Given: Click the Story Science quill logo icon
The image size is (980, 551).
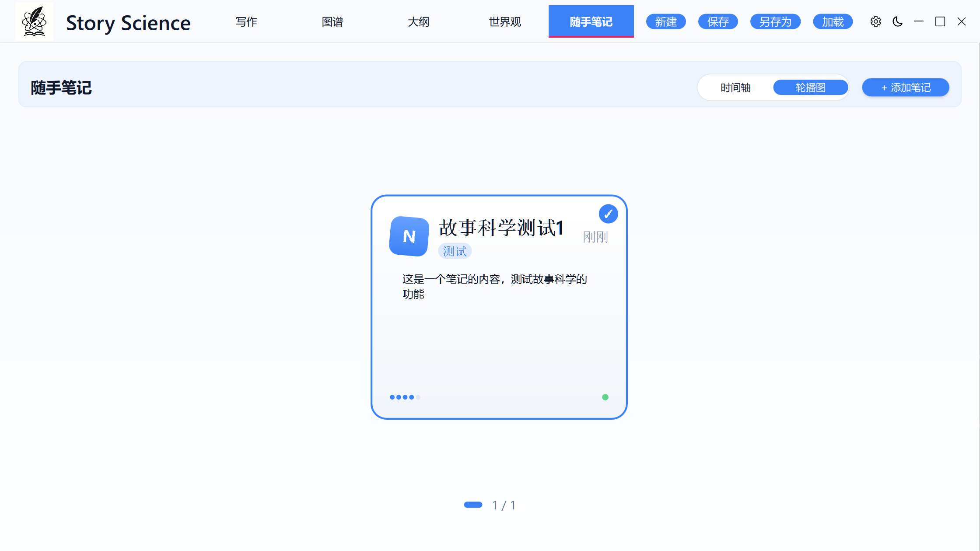Looking at the screenshot, I should [x=34, y=22].
